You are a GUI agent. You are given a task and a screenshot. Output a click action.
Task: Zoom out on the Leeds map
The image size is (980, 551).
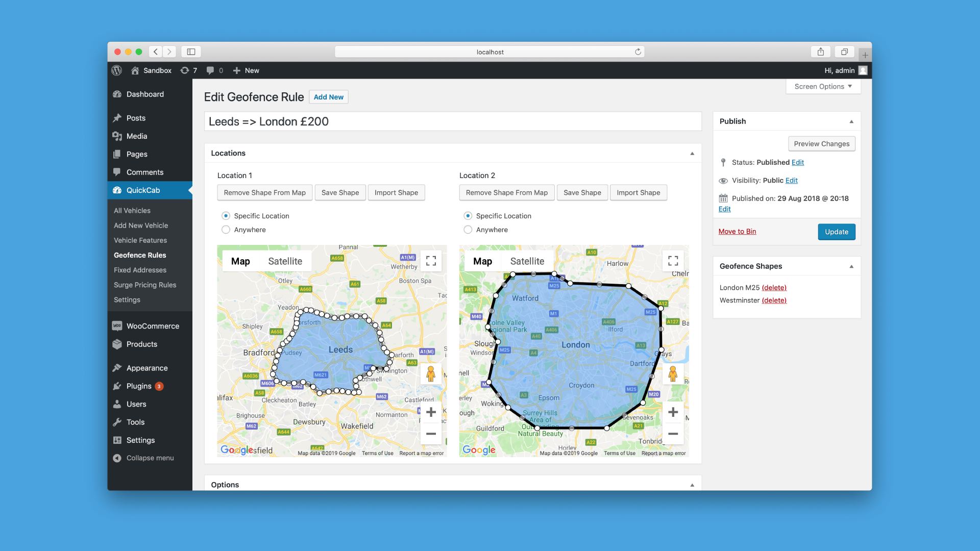click(x=431, y=434)
